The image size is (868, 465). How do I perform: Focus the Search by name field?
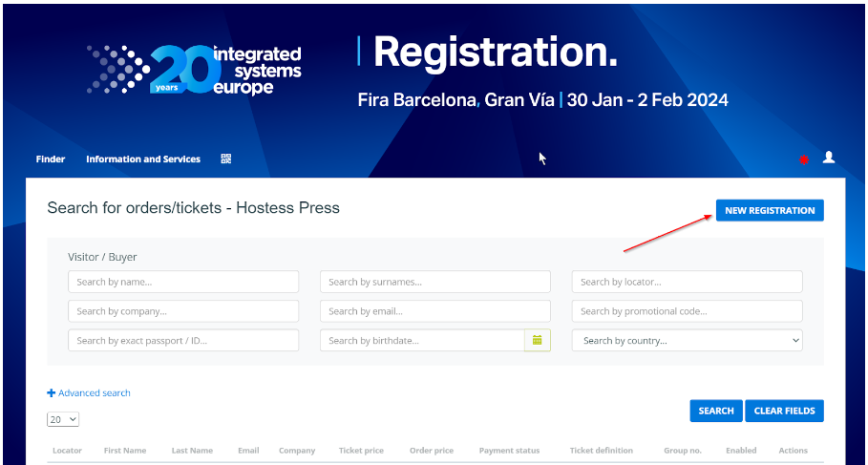click(183, 282)
